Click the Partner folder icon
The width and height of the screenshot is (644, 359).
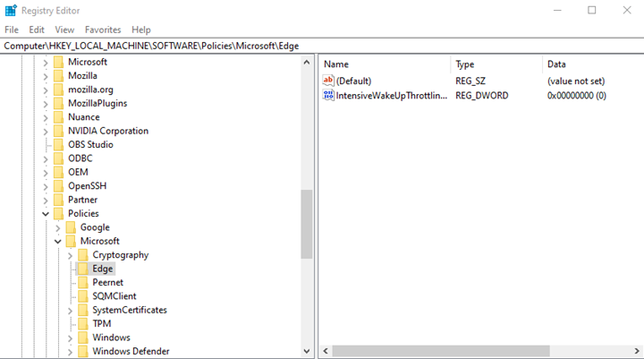(x=59, y=200)
